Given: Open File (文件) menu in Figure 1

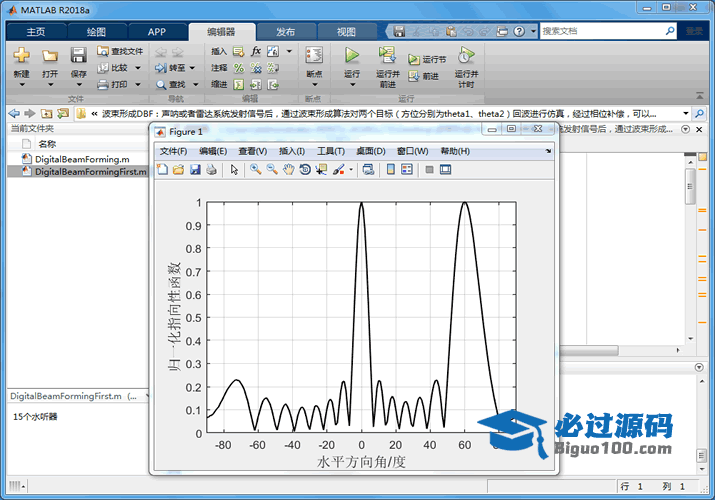Looking at the screenshot, I should click(173, 151).
